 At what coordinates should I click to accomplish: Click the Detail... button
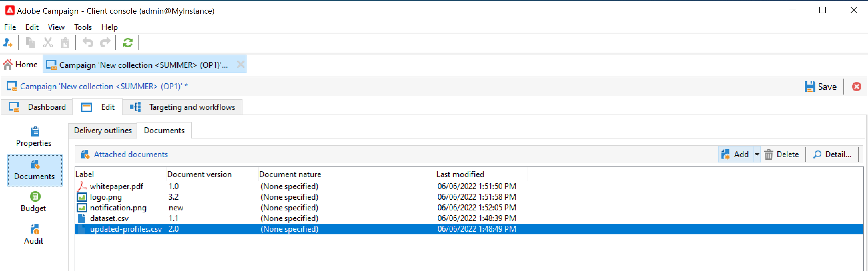point(832,154)
